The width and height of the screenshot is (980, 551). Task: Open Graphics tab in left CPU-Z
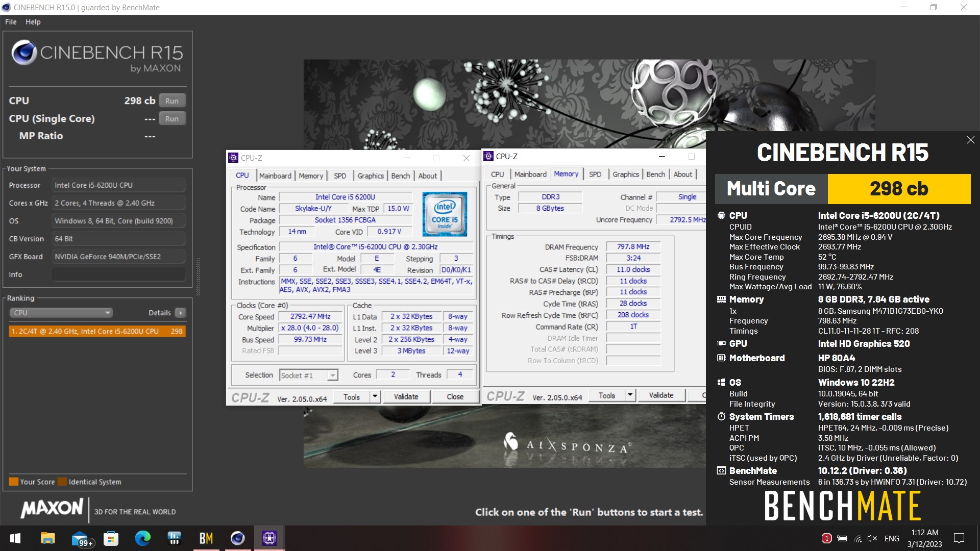(371, 176)
